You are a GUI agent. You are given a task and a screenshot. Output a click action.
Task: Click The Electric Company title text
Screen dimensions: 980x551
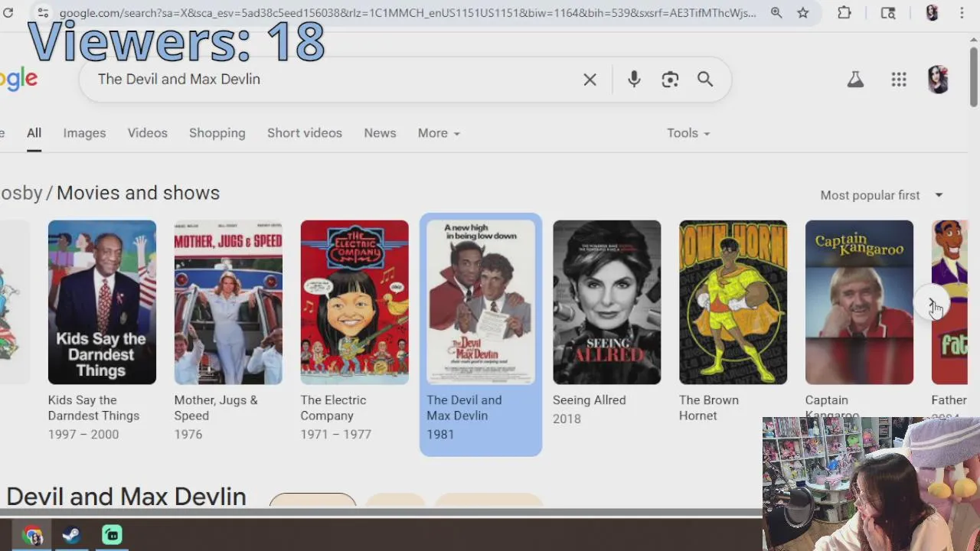pos(333,408)
